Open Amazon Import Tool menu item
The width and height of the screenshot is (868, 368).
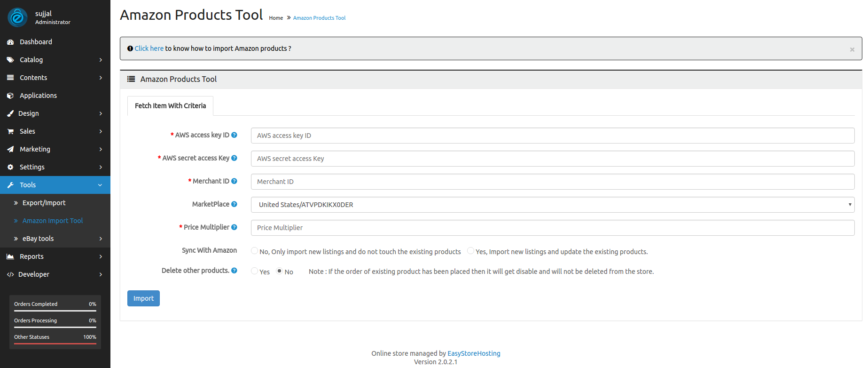click(55, 221)
